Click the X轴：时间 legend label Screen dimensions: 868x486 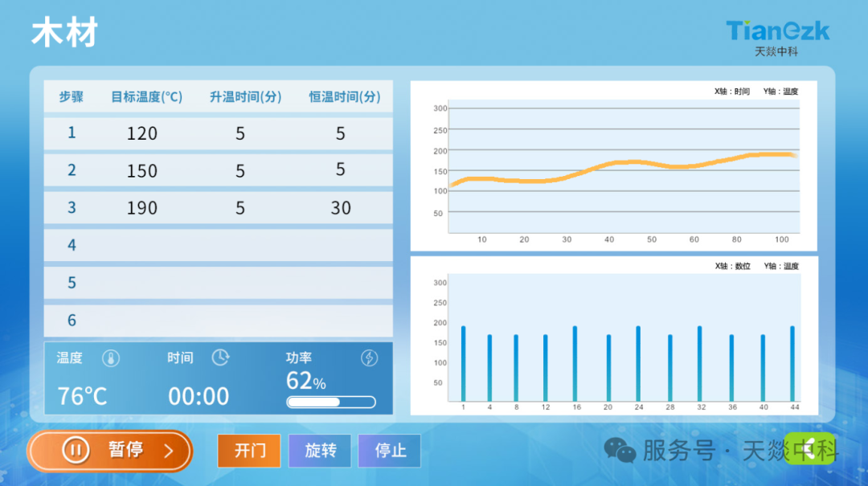coord(732,92)
